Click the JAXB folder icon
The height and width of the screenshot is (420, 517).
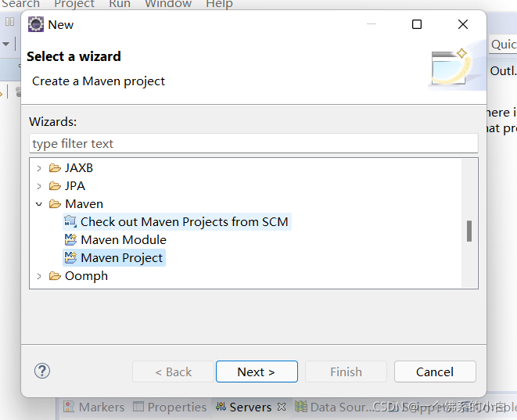tap(55, 168)
